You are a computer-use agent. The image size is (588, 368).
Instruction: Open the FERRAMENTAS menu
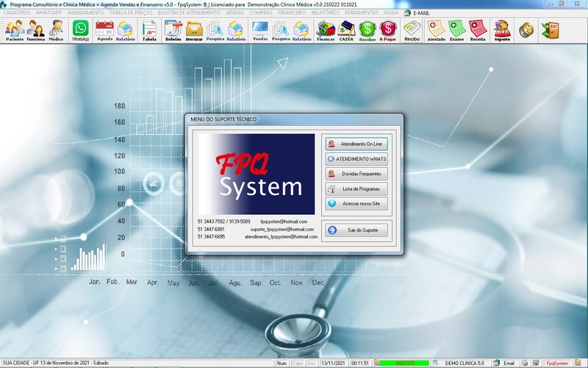pyautogui.click(x=362, y=13)
